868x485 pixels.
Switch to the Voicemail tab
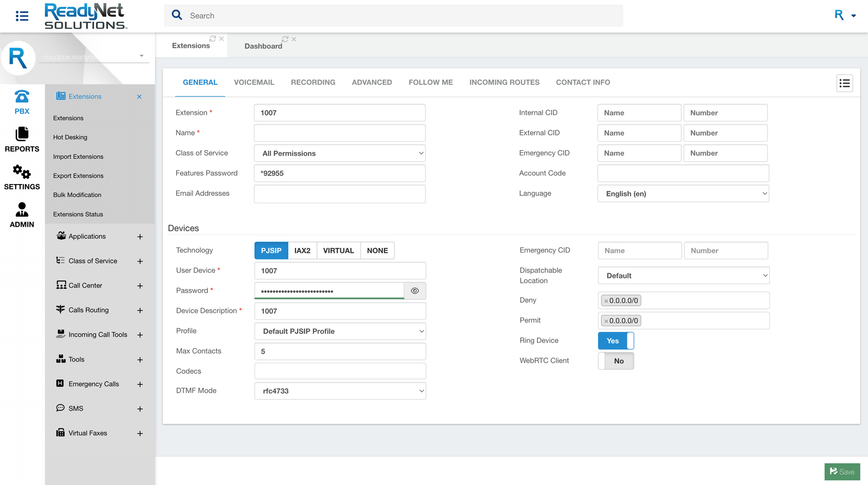[x=254, y=82]
